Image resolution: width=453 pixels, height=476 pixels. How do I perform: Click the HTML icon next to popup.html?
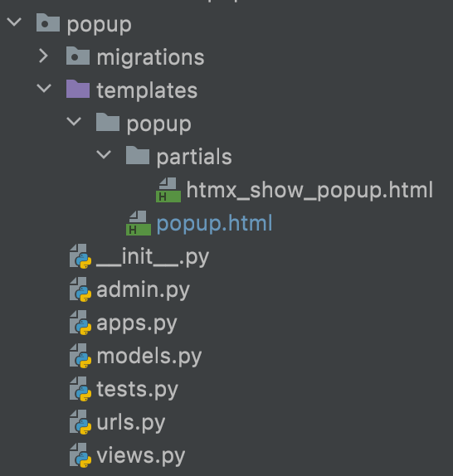coord(139,223)
